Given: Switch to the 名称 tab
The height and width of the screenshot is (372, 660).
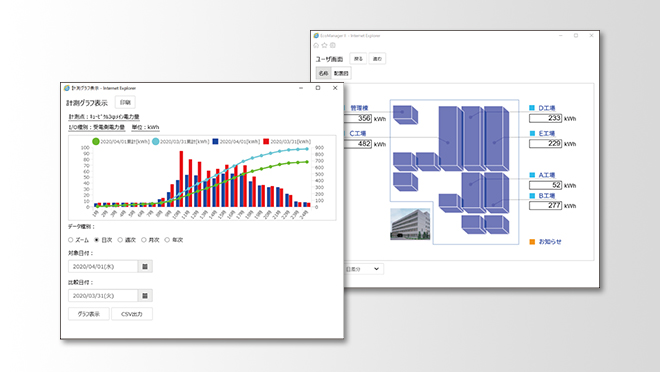Looking at the screenshot, I should [323, 73].
